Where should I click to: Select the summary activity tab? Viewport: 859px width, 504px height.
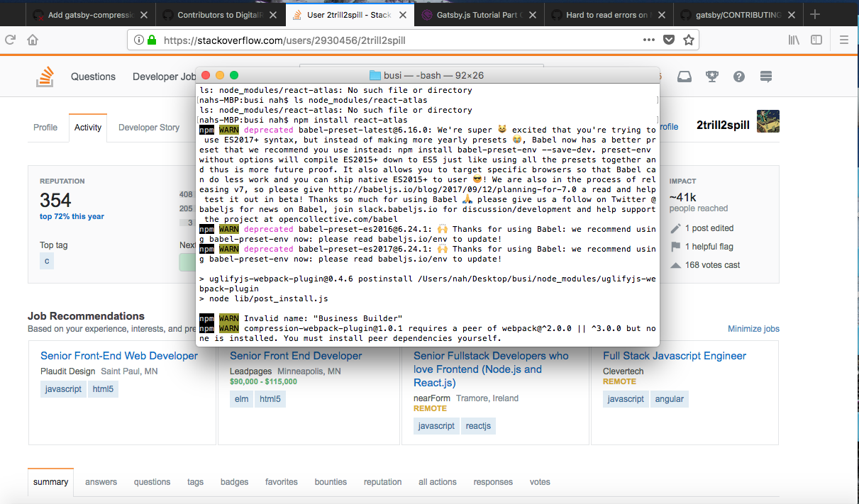point(51,482)
